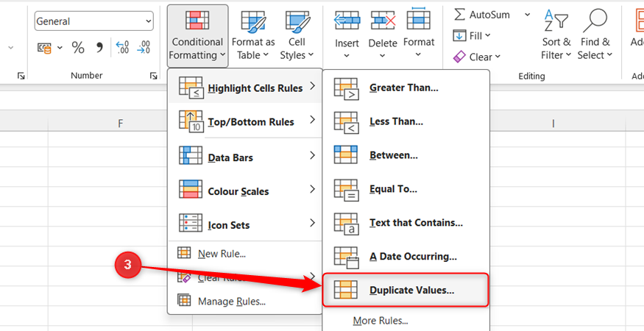This screenshot has width=644, height=331.
Task: Choose Greater Than rule
Action: coord(406,88)
